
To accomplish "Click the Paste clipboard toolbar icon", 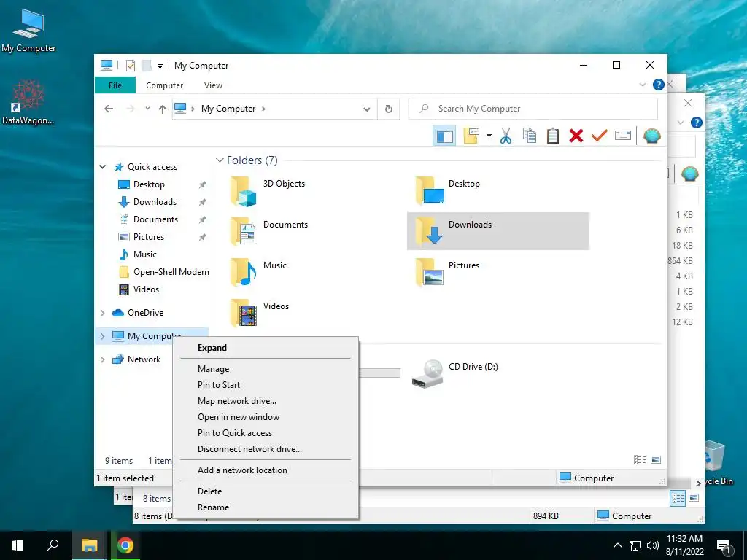I will point(553,136).
